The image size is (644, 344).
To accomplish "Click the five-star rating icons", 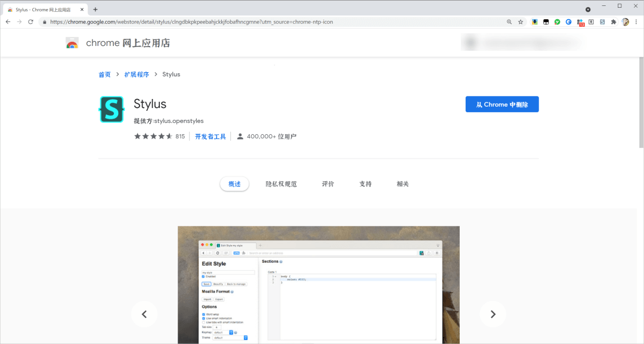I will [153, 137].
